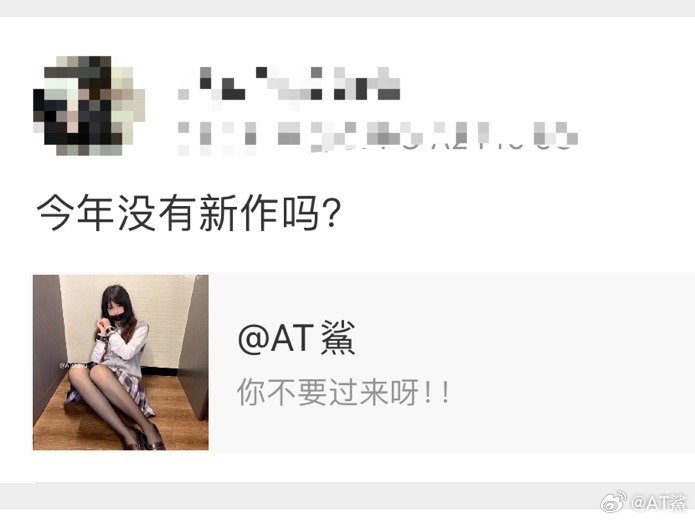Click the white margin beneath the shared card
Screen dimensions: 695x521
(348, 466)
